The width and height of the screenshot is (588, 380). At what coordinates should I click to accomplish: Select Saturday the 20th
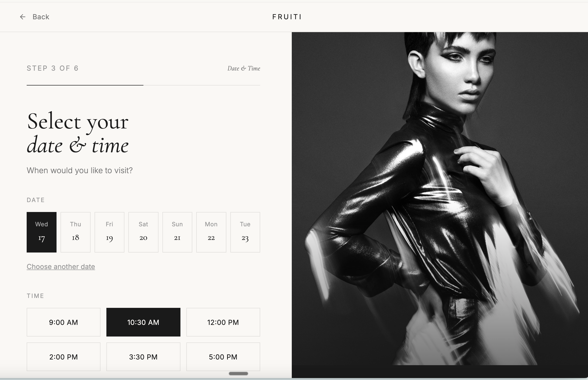(x=143, y=232)
